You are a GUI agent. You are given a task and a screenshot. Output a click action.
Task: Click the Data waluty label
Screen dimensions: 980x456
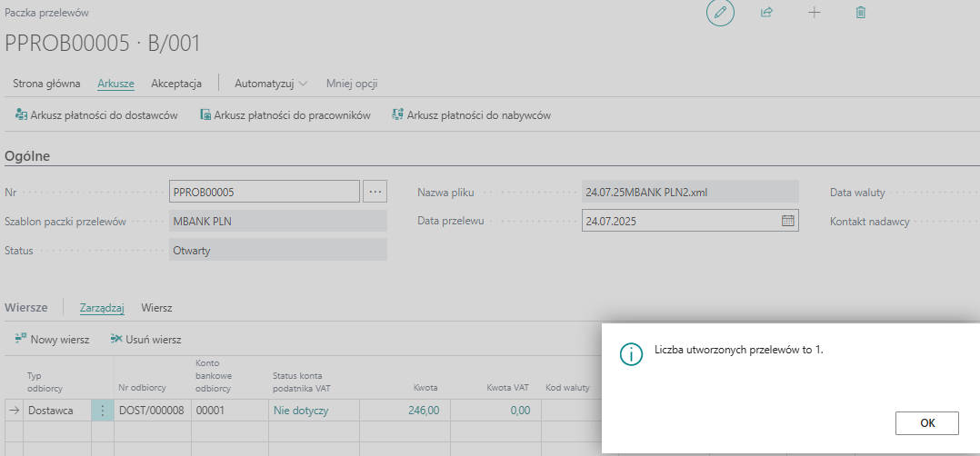click(857, 193)
